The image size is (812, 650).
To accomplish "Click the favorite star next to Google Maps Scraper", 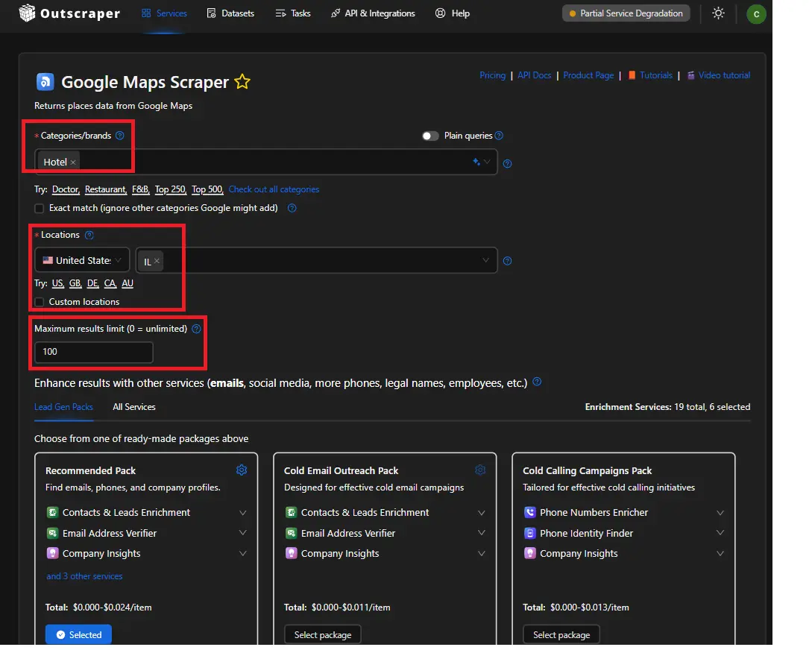I will (242, 82).
